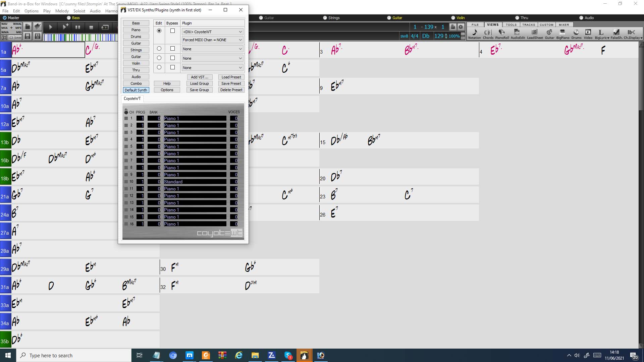Screen dimensions: 644x362
Task: Toggle Bypass checkbox for second plugin slot
Action: point(172,49)
